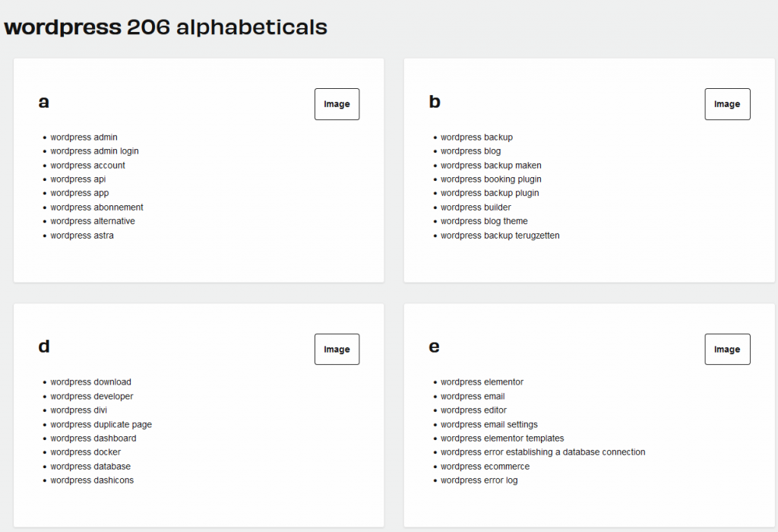Click the 'e' card heading letter

435,347
